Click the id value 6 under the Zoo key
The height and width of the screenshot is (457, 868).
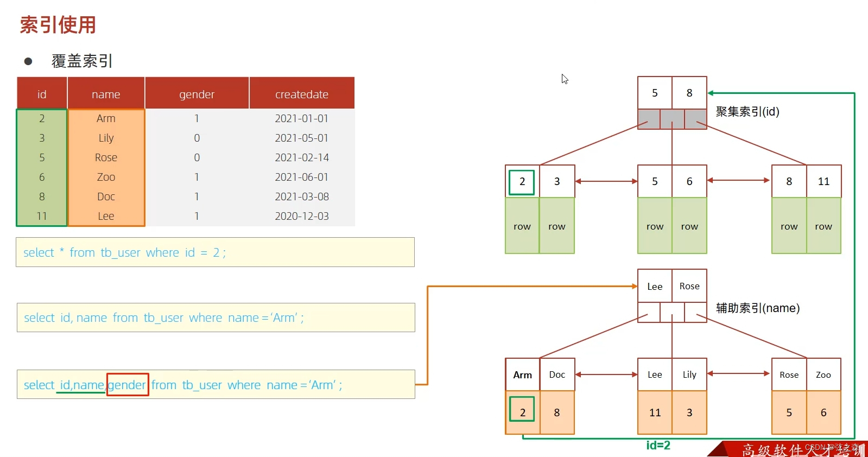[823, 412]
